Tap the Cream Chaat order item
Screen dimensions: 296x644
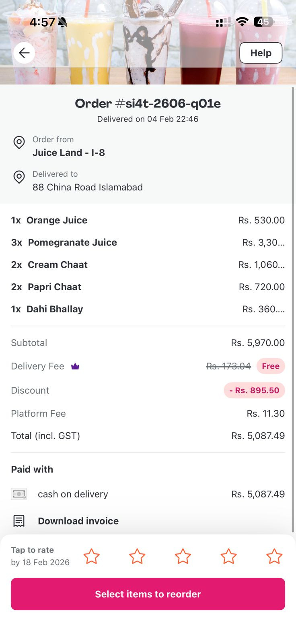pyautogui.click(x=58, y=264)
